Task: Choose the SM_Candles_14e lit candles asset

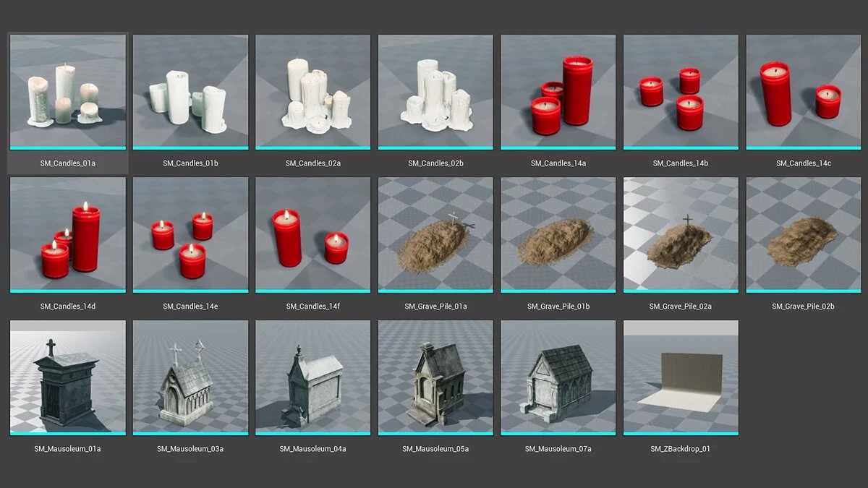Action: coord(190,234)
